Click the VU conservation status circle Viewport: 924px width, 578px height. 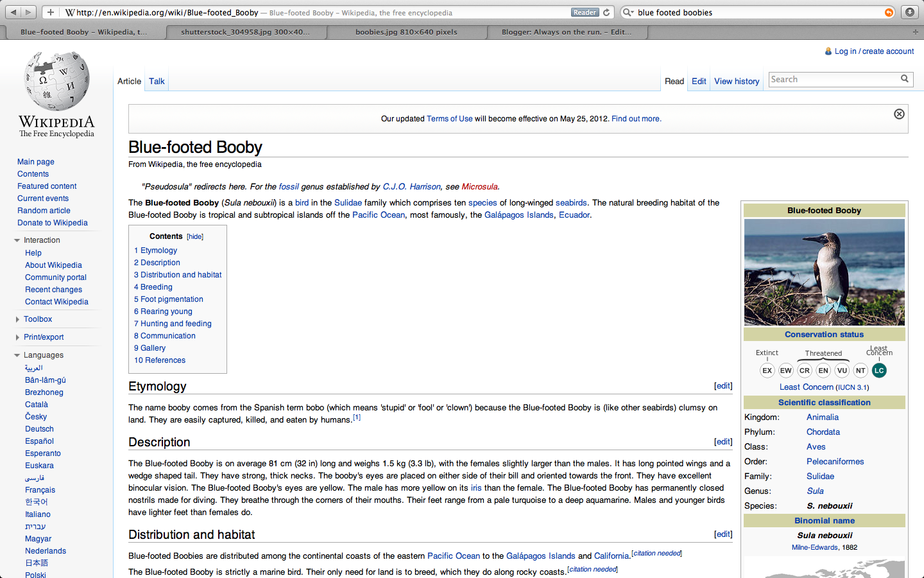(842, 371)
